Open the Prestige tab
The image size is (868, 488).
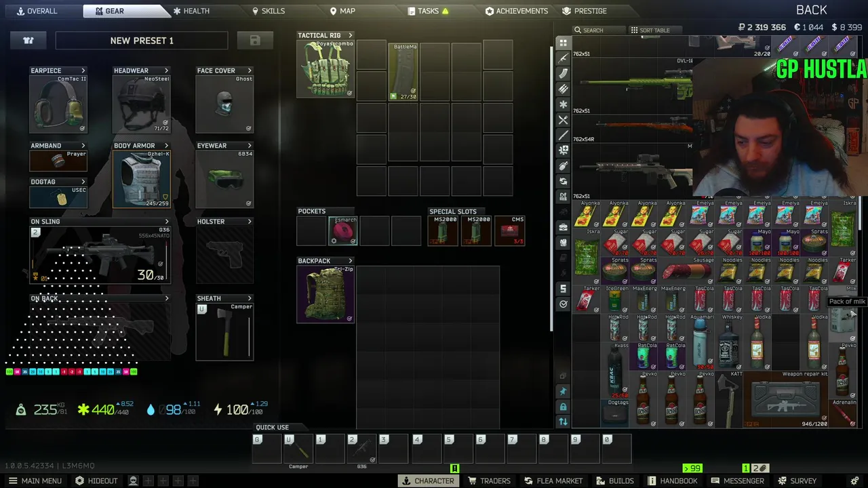pos(585,11)
